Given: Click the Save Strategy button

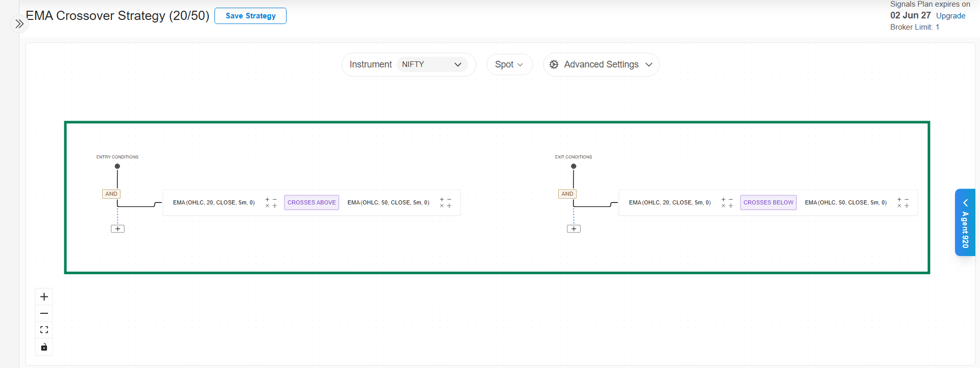Looking at the screenshot, I should [x=250, y=16].
